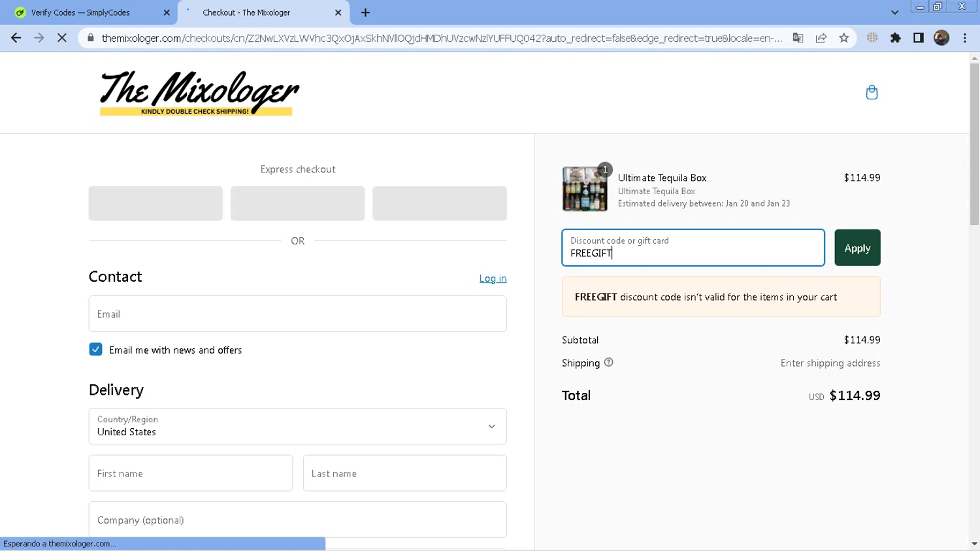Expand the Country/Region dropdown
Viewport: 980px width, 551px height.
297,426
